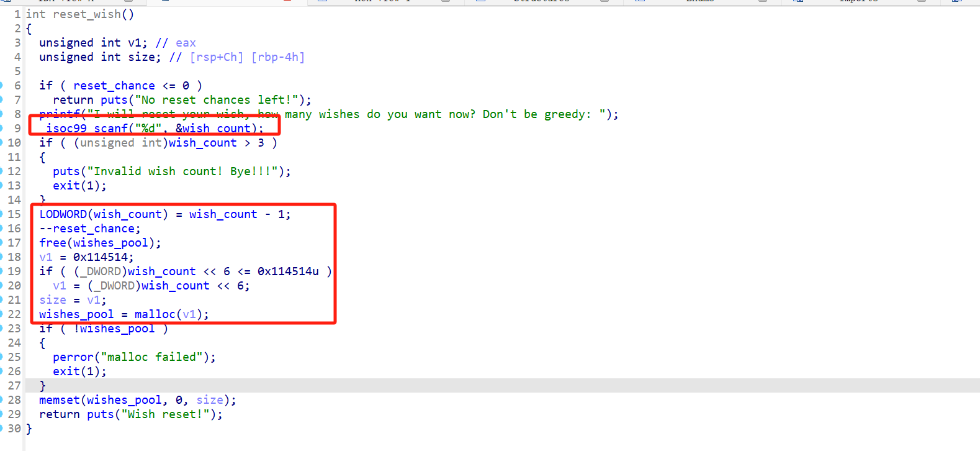Screen dimensions: 980x451
Task: Click breakpoint marker on line 13 exit
Action: pos(2,186)
